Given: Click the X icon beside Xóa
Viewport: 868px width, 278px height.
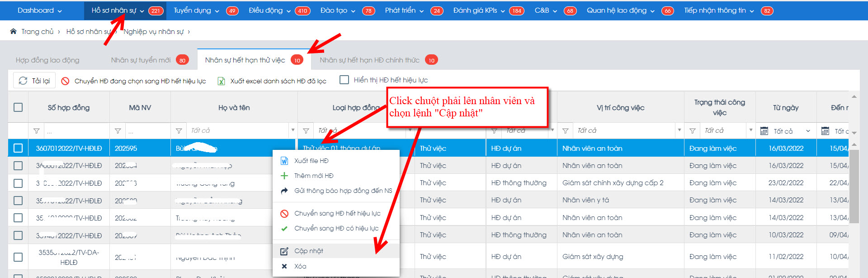Looking at the screenshot, I should [284, 266].
